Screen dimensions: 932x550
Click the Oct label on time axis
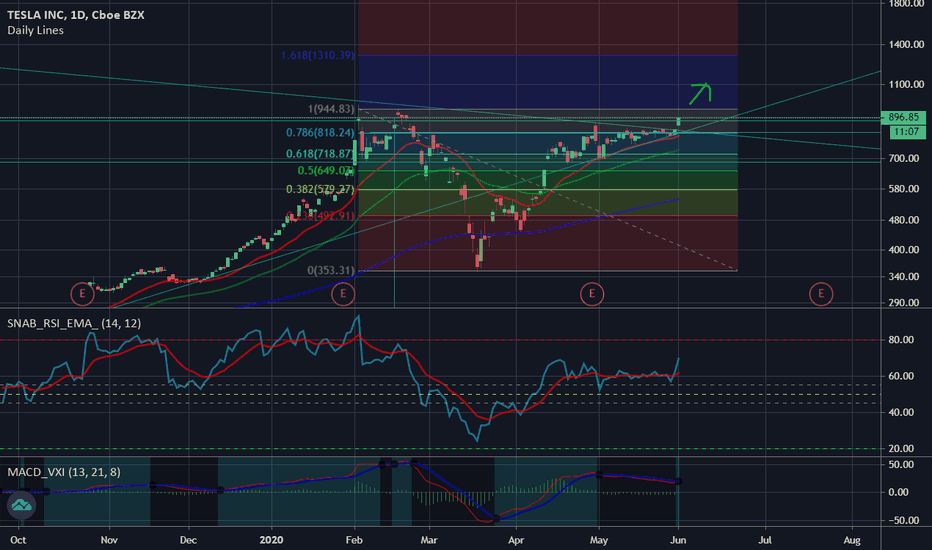pos(18,540)
